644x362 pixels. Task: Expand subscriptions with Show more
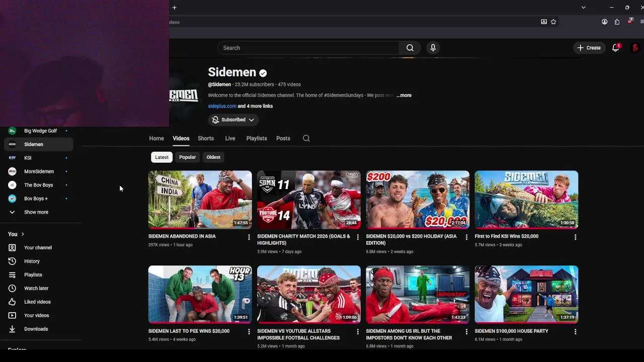click(38, 212)
